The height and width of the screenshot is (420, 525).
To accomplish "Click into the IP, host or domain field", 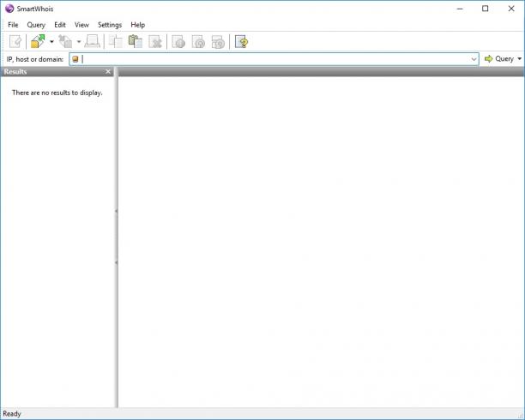I will 275,59.
